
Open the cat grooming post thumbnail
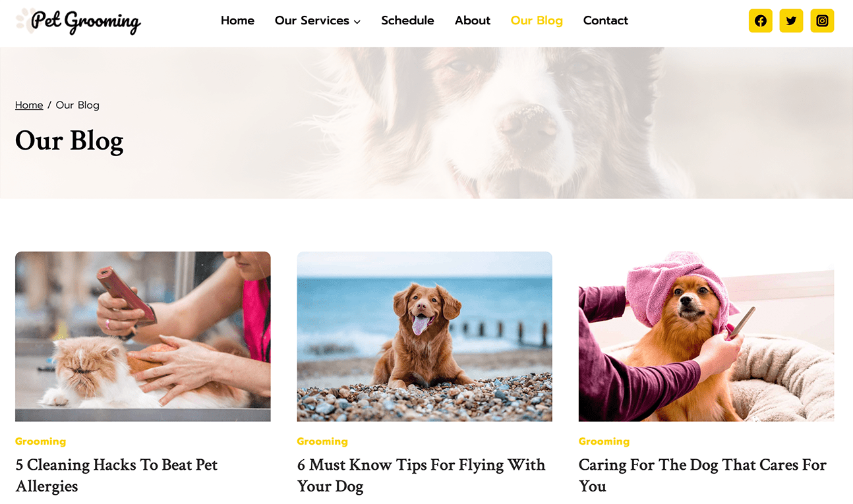coord(143,336)
